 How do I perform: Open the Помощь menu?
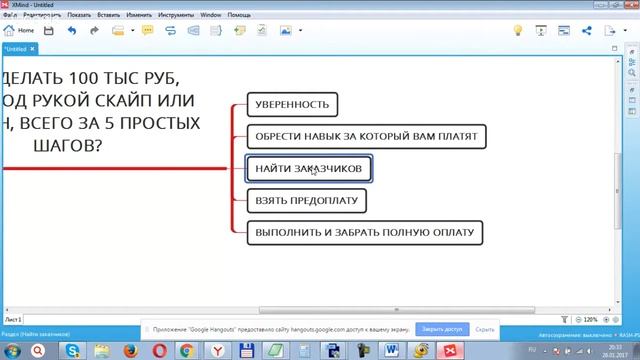point(239,15)
